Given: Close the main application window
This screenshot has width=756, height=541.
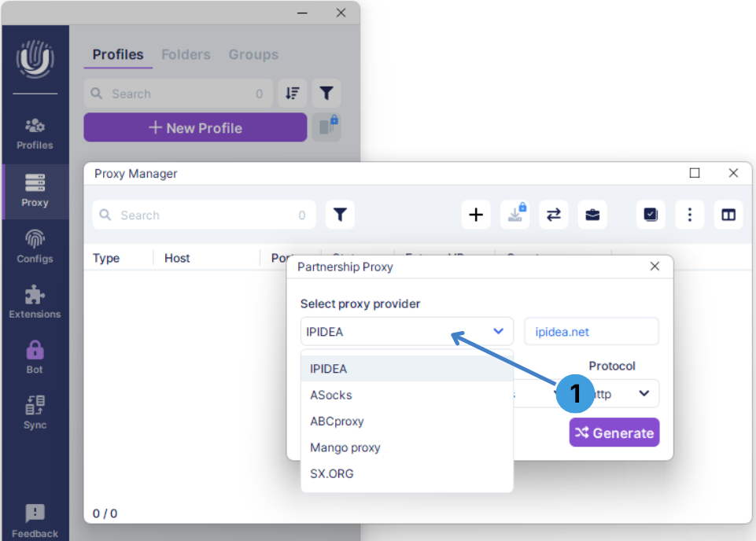Looking at the screenshot, I should (x=341, y=13).
